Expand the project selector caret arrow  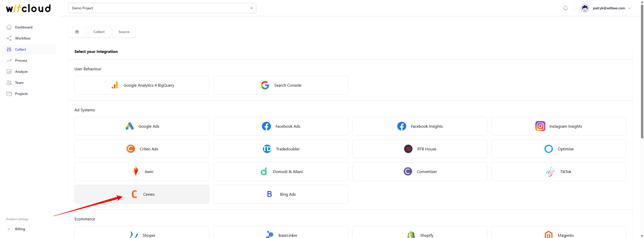[251, 8]
